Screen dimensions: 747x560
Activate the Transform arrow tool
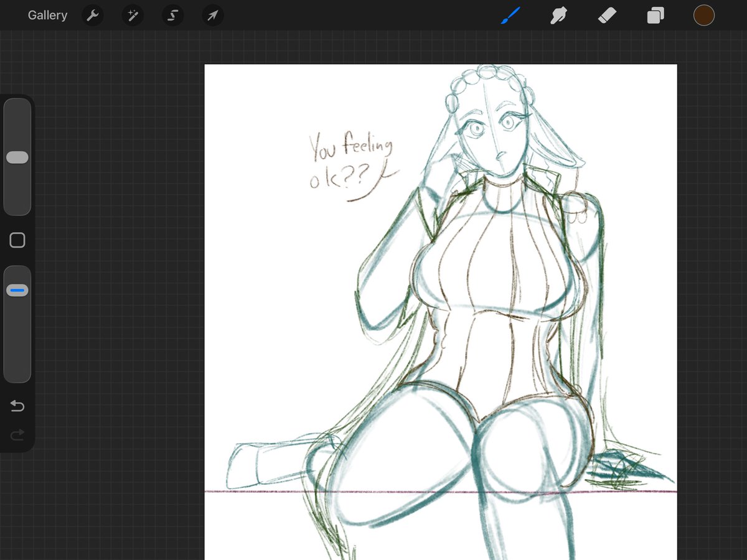[x=212, y=16]
